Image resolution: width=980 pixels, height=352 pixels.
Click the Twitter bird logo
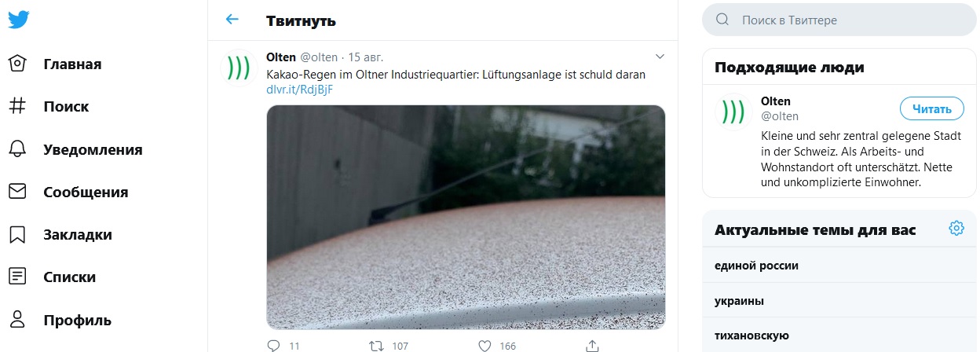point(19,20)
